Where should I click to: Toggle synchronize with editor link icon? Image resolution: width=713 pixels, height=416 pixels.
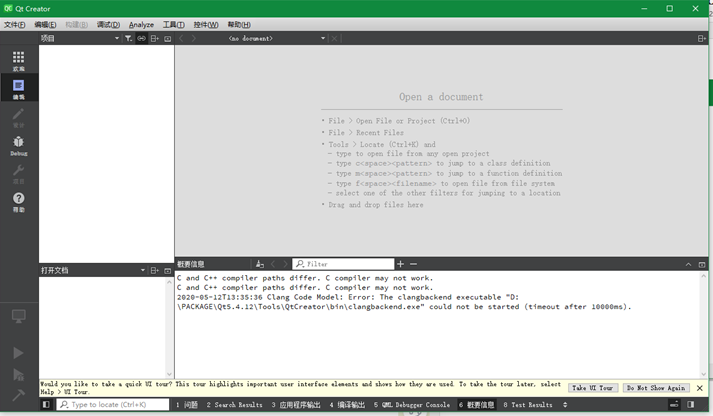tap(141, 39)
